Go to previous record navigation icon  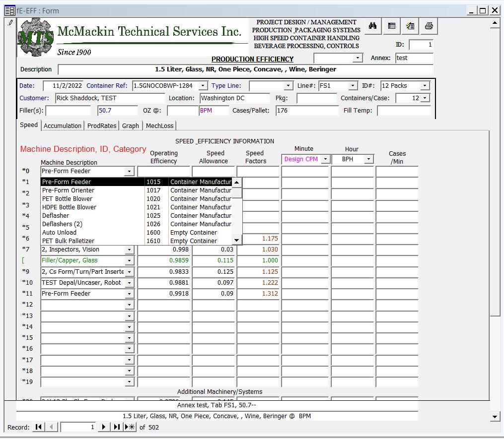51,427
